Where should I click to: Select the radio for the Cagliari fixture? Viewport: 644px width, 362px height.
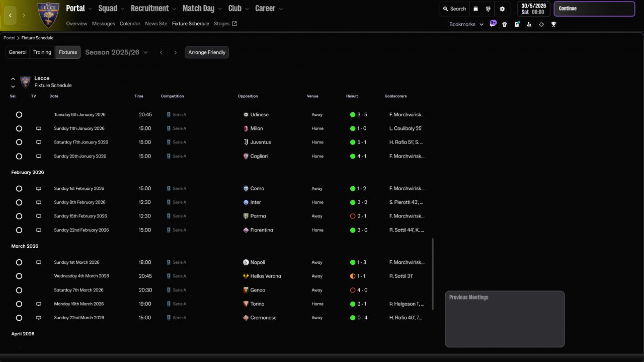19,156
